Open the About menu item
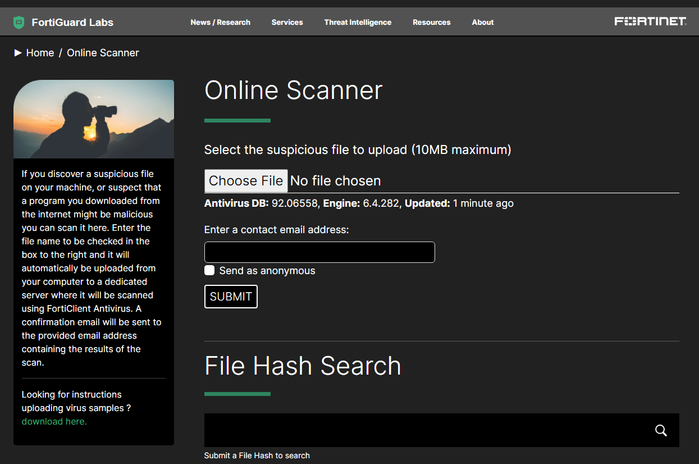This screenshot has height=464, width=699. [x=483, y=22]
